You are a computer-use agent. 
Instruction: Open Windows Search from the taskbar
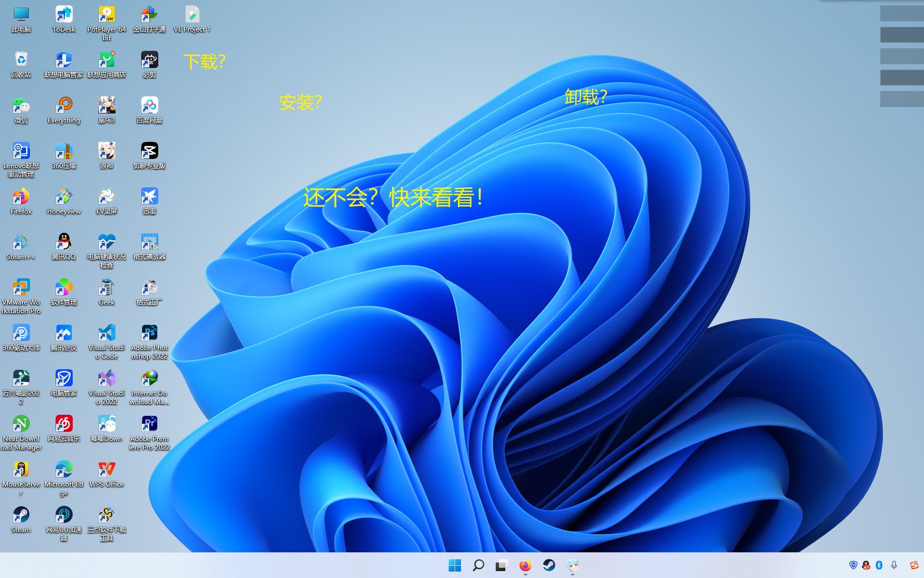478,565
